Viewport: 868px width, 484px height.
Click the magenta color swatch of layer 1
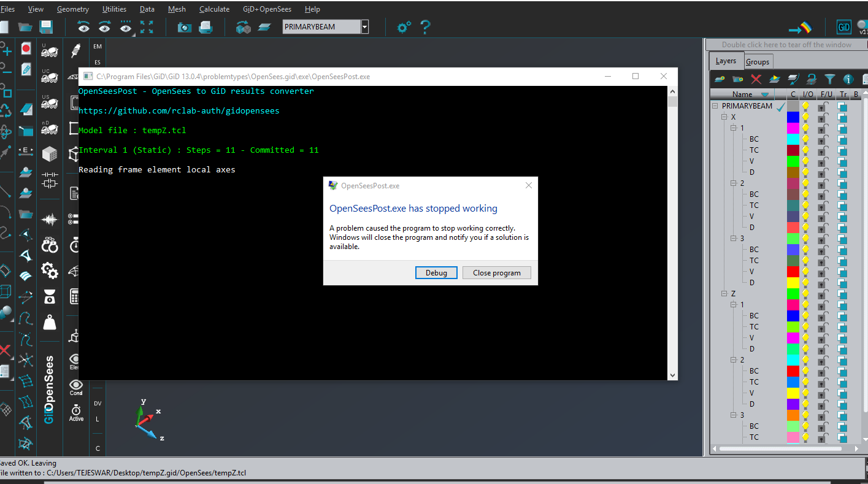(x=793, y=128)
